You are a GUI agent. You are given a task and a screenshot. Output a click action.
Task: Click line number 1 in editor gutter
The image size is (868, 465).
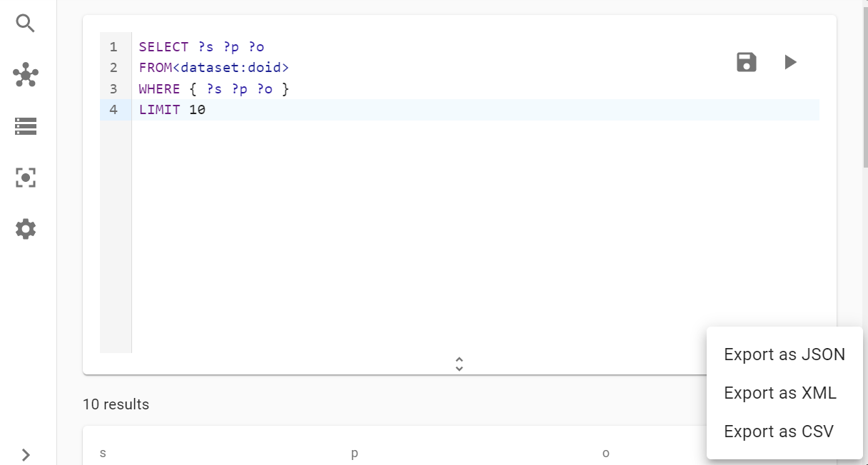113,47
